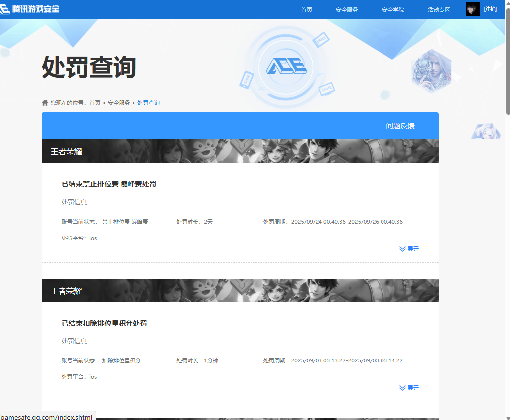The width and height of the screenshot is (510, 420).
Task: Go to 首页 in top navigation
Action: click(307, 10)
